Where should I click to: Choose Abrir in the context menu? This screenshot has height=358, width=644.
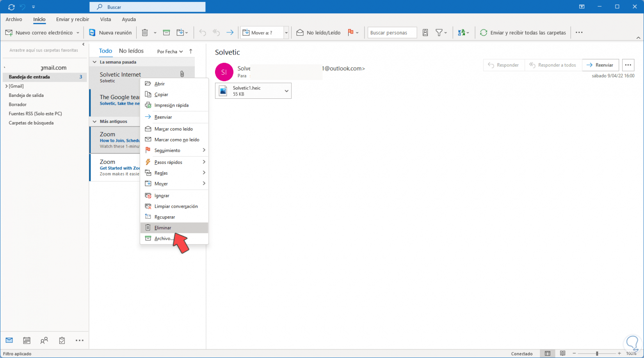point(174,84)
